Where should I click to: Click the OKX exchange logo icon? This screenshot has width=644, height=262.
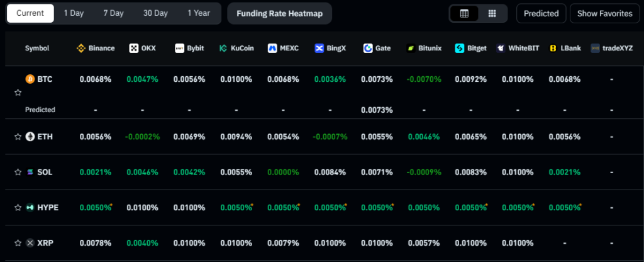point(134,48)
